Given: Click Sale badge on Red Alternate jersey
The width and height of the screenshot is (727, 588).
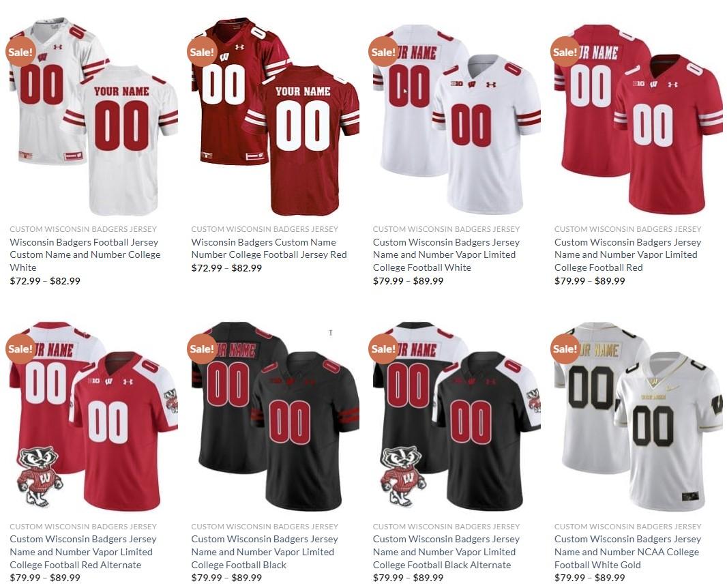Looking at the screenshot, I should [x=20, y=349].
